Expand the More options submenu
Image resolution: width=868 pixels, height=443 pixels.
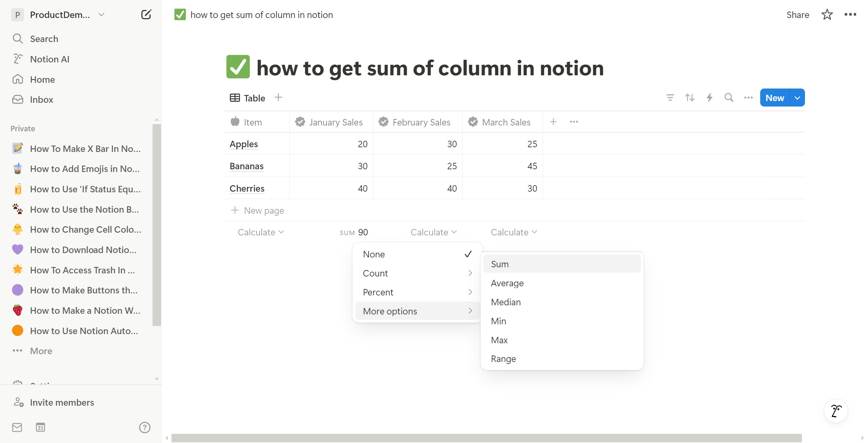tap(418, 311)
